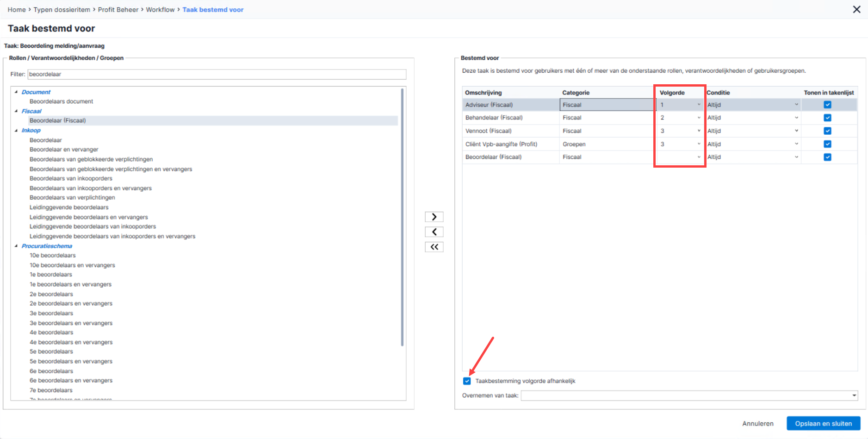Go to Profit Beheer in the breadcrumb
This screenshot has height=439, width=868.
click(118, 10)
